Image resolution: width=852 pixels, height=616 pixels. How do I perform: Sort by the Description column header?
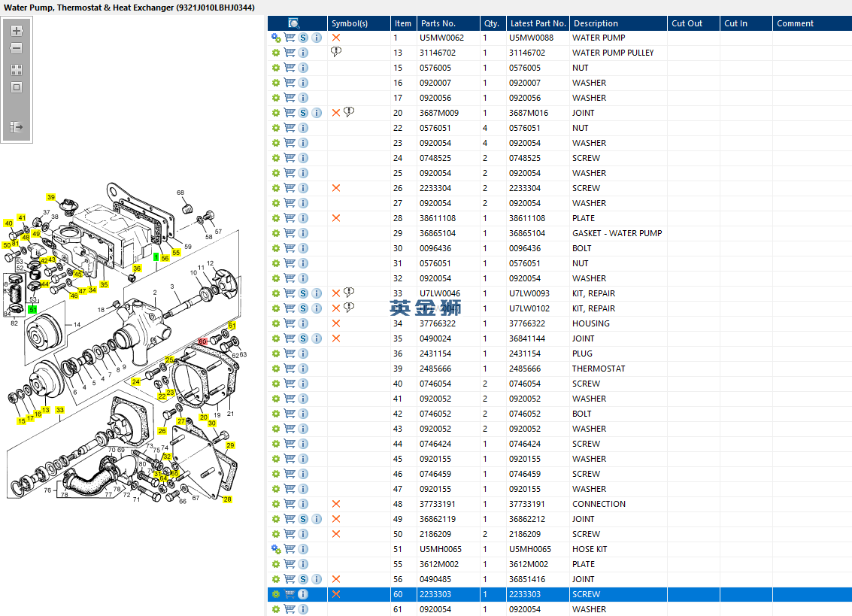(595, 23)
